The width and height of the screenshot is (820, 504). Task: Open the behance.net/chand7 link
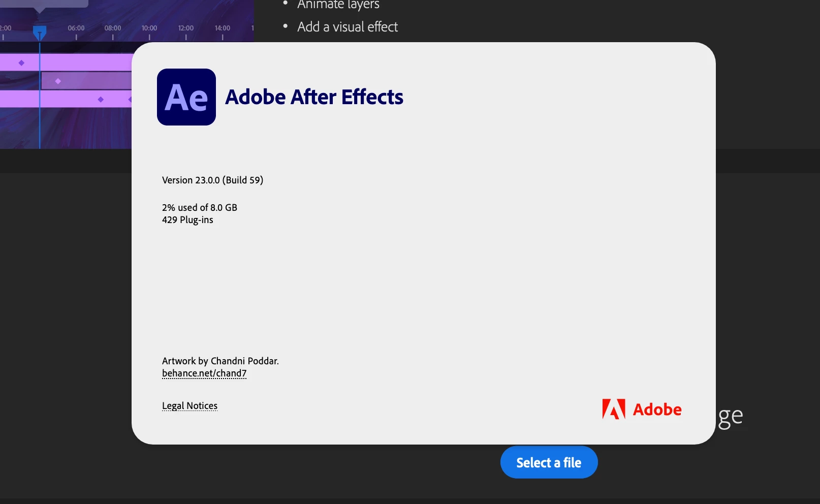[x=204, y=373]
